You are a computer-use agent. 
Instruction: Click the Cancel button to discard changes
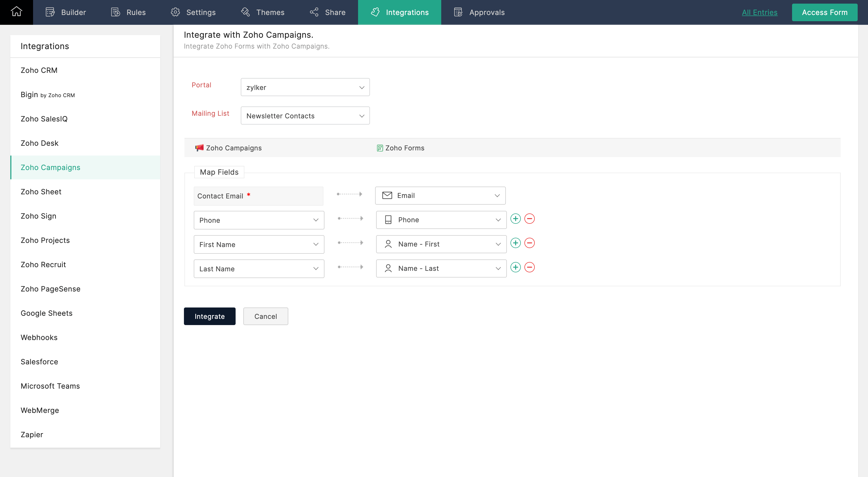tap(266, 316)
